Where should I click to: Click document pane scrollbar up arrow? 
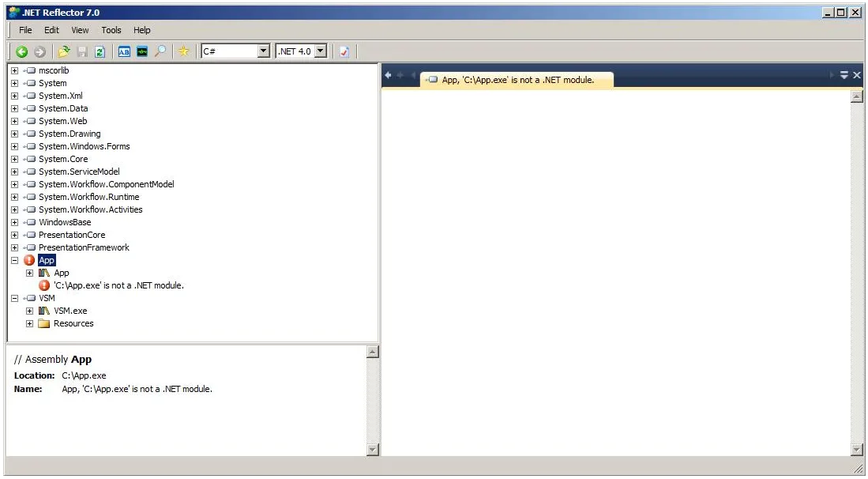point(857,96)
